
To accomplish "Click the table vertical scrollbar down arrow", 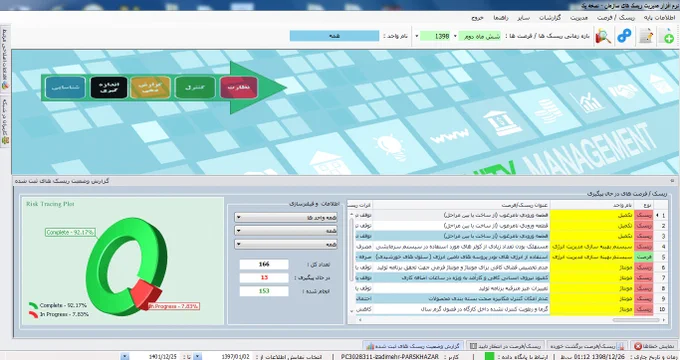I will click(351, 310).
